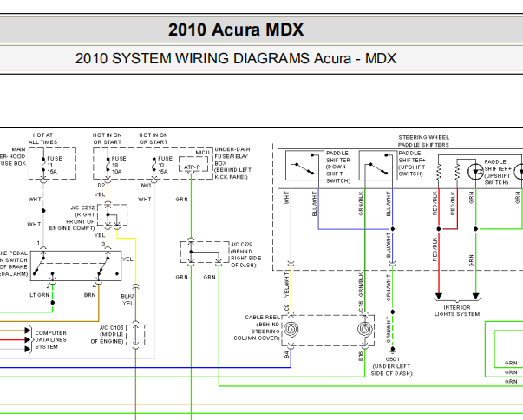The width and height of the screenshot is (523, 420).
Task: Select the "G501" ground point label
Action: (392, 359)
